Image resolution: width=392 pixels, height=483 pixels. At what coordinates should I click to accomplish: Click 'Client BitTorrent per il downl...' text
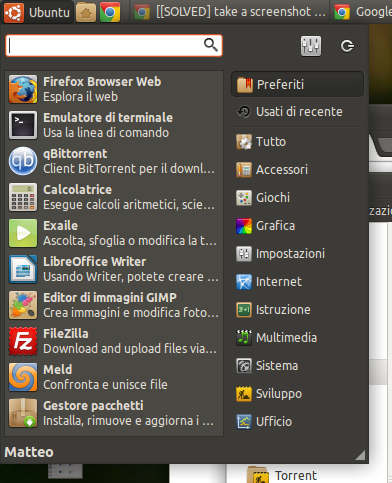click(129, 169)
